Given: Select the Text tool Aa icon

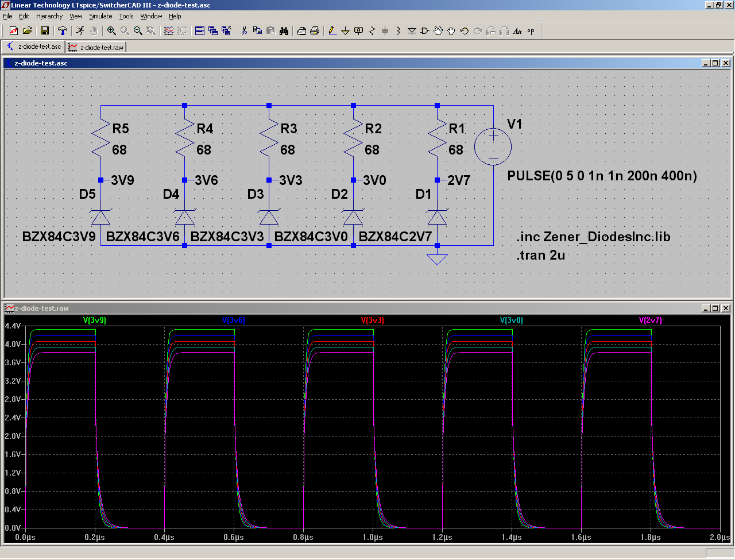Looking at the screenshot, I should (517, 31).
